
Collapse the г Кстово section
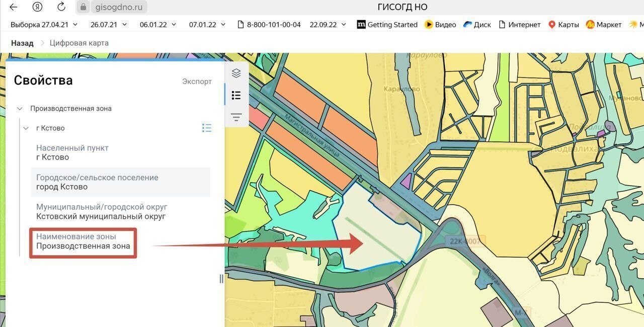coord(26,128)
